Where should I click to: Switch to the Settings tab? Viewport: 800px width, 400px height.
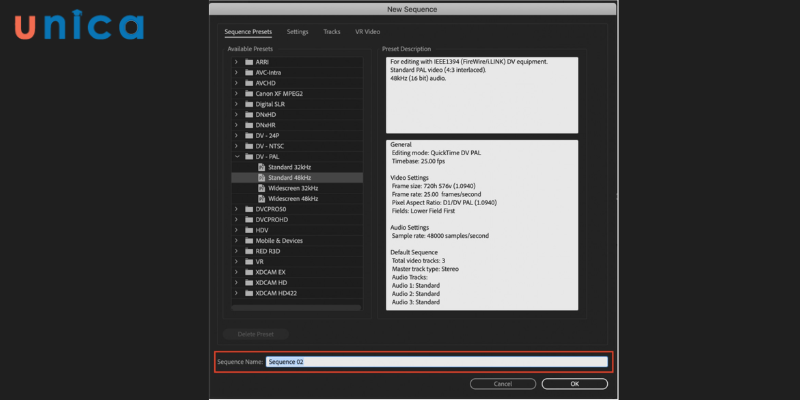click(297, 32)
